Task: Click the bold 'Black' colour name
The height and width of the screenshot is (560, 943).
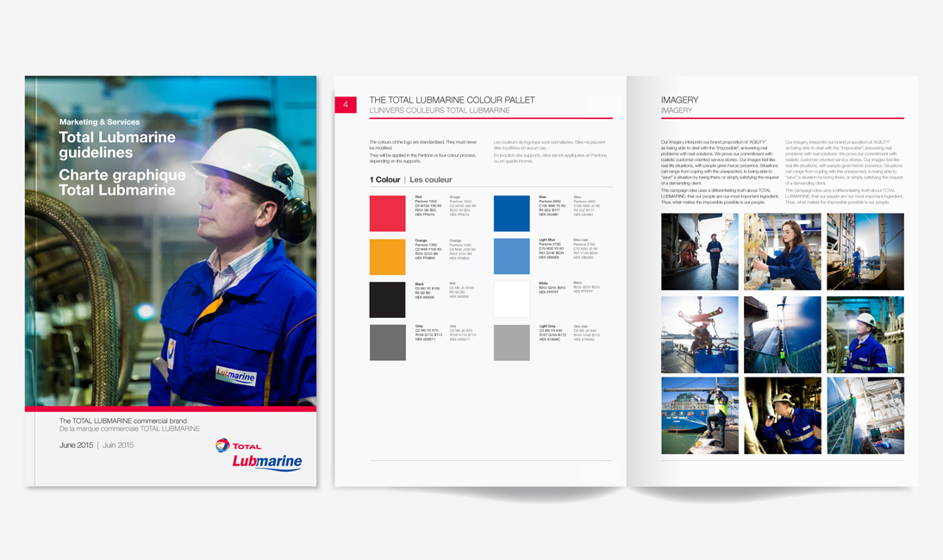Action: [419, 284]
